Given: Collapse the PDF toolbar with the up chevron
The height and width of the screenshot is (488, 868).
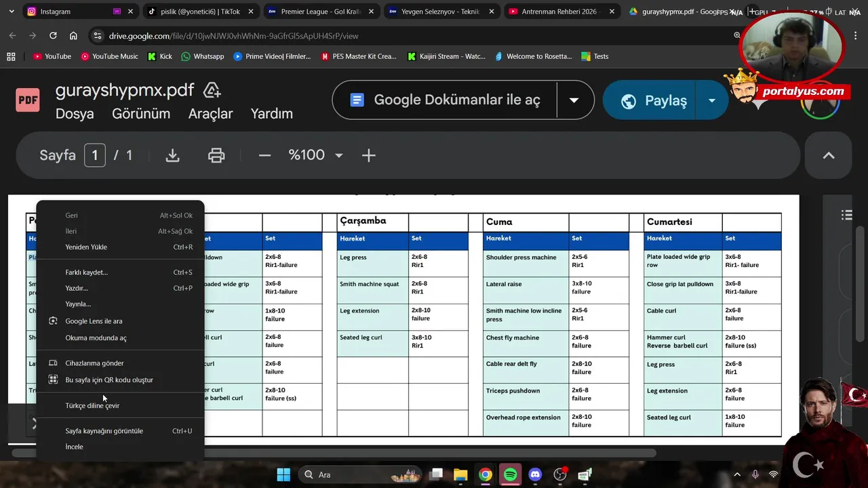Looking at the screenshot, I should coord(829,155).
